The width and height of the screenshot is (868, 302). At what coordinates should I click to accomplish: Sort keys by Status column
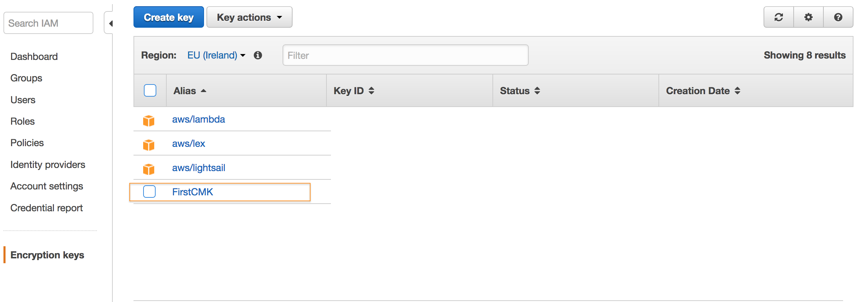tap(520, 91)
